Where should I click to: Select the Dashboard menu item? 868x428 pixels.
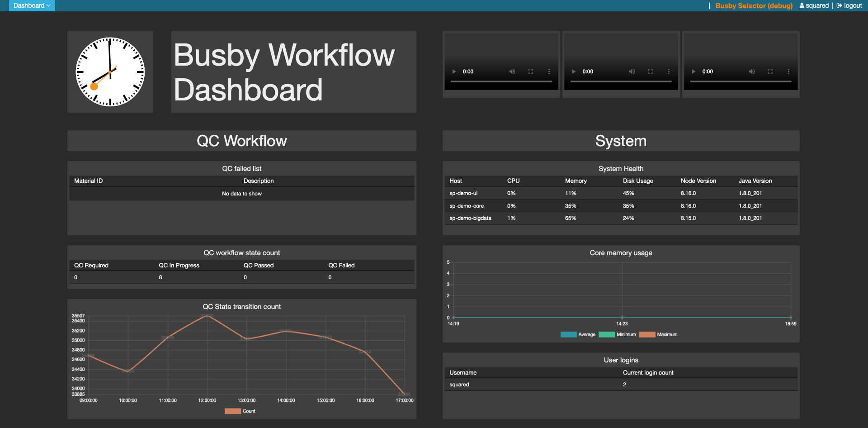click(x=32, y=5)
